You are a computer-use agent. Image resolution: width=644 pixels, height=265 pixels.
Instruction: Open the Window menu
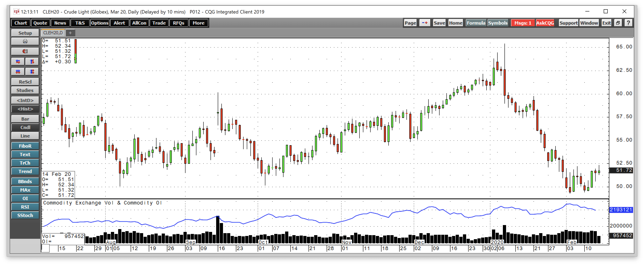[589, 23]
